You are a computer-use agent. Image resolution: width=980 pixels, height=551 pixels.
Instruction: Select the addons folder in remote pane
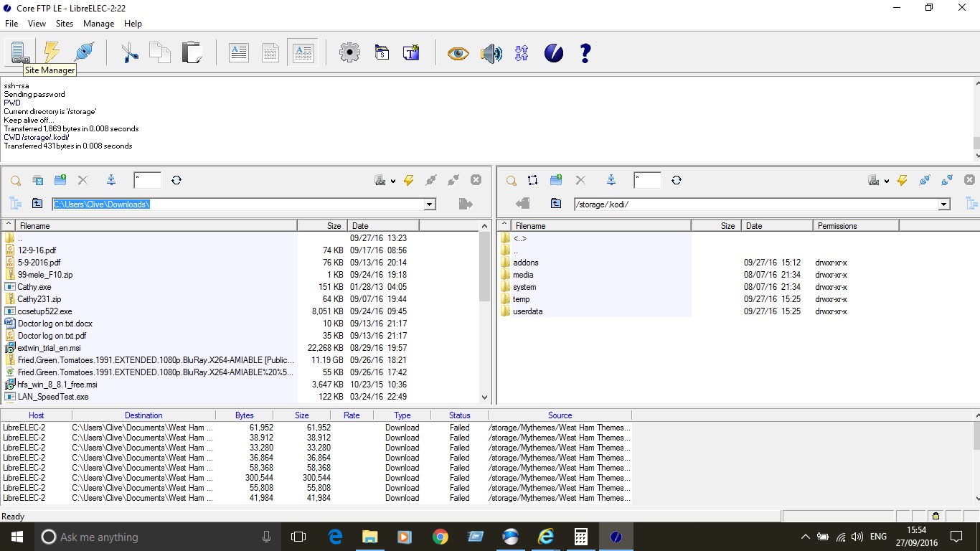(526, 263)
